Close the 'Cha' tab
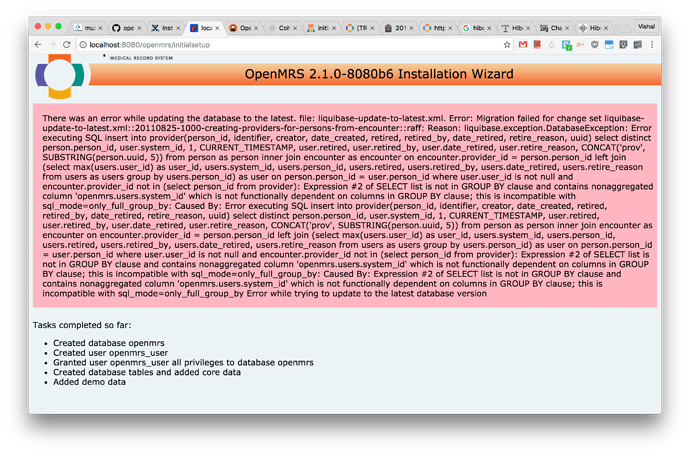 pyautogui.click(x=567, y=28)
